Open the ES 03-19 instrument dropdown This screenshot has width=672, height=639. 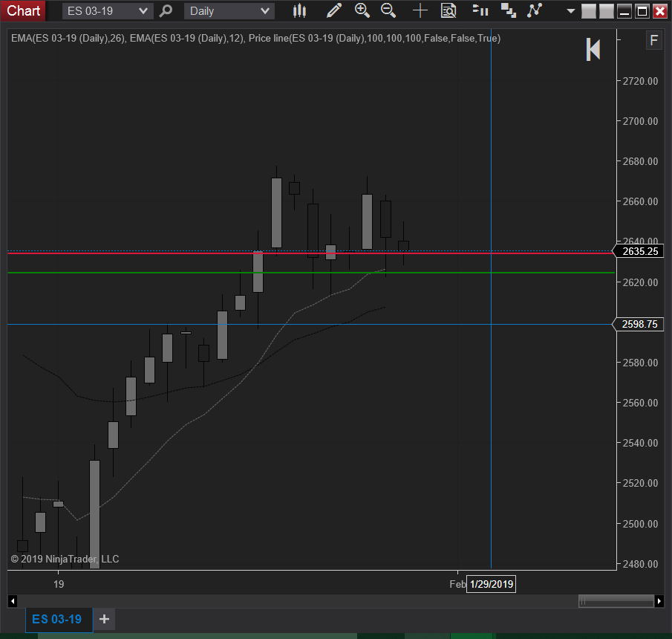tap(107, 10)
